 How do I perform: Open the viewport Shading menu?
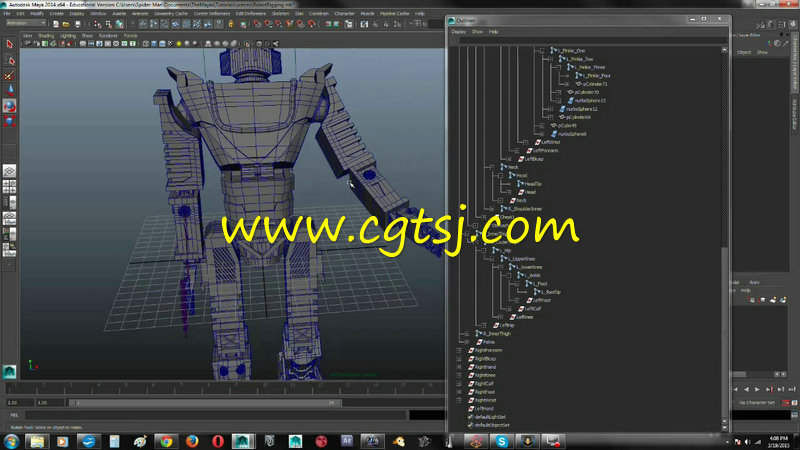click(46, 36)
